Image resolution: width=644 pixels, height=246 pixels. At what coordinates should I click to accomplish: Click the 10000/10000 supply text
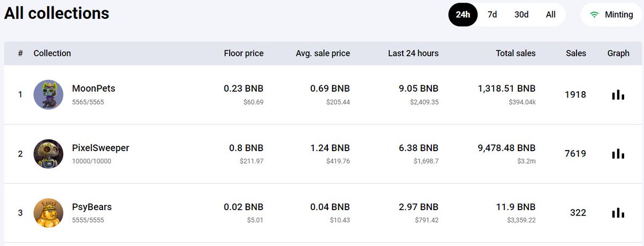coord(91,161)
